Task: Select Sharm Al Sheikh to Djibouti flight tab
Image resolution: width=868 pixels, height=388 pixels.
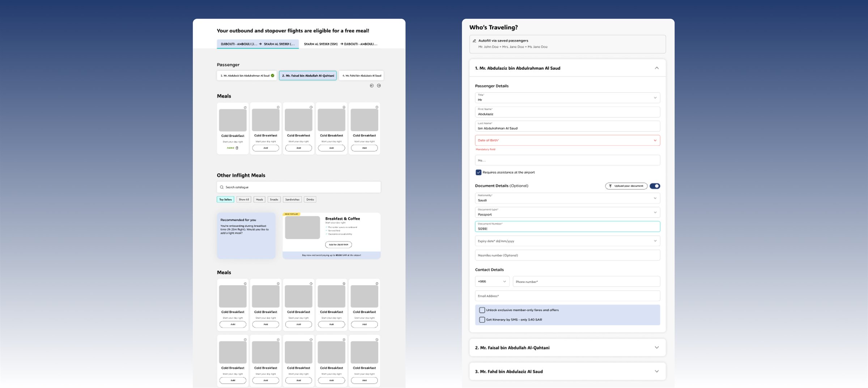Action: tap(340, 44)
